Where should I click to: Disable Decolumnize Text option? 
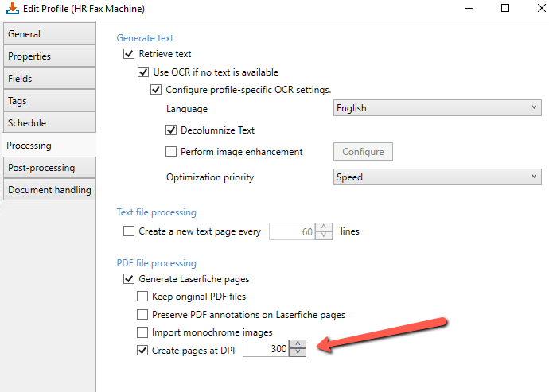[x=171, y=130]
